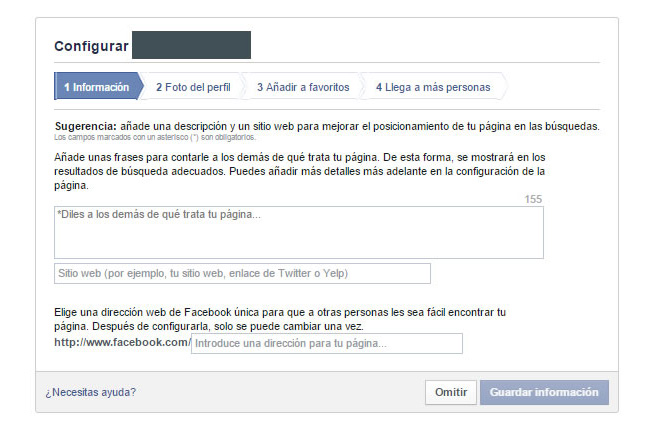Click the horizontal divider under the step tabs
The image size is (656, 430).
[x=327, y=110]
